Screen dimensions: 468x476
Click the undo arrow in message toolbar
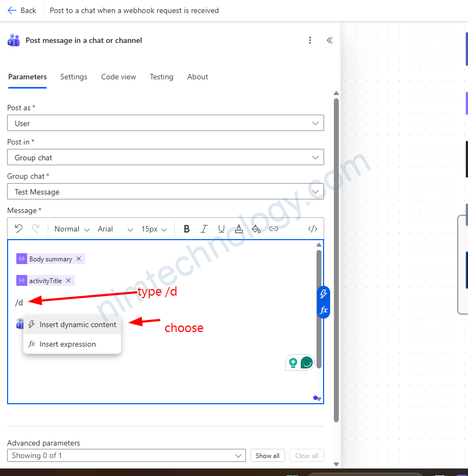click(18, 229)
